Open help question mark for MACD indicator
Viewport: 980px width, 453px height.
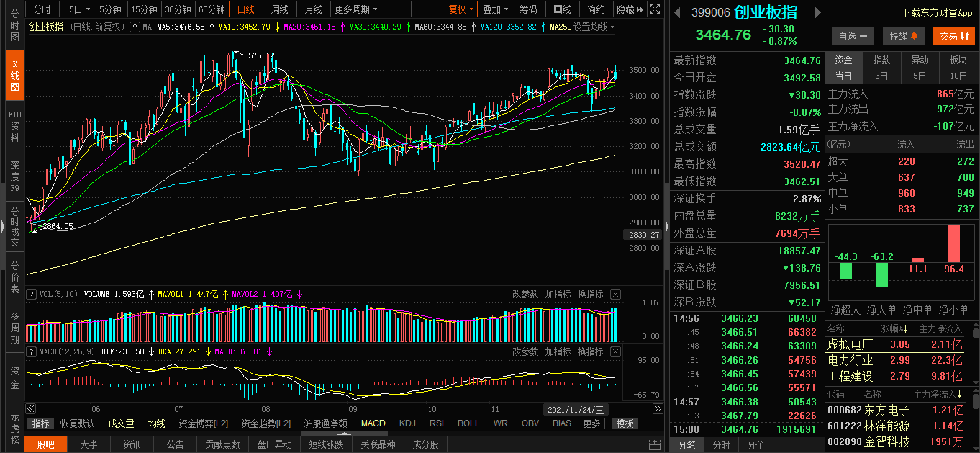(x=30, y=351)
